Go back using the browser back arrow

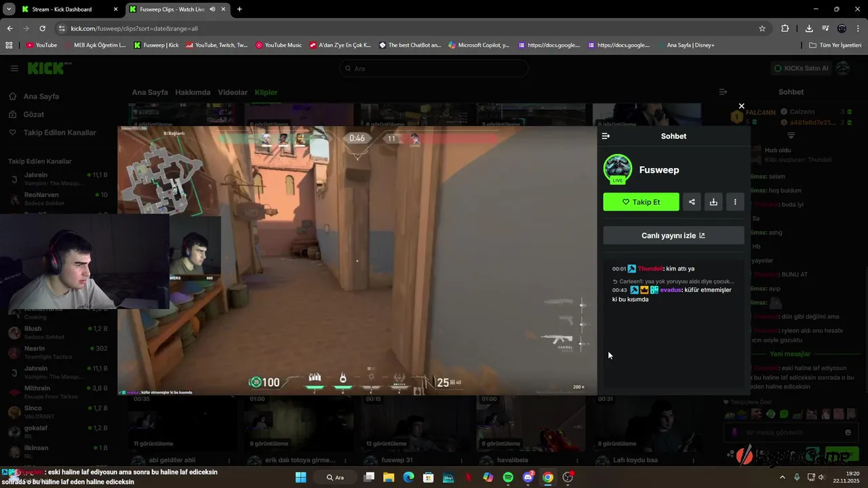(x=9, y=28)
